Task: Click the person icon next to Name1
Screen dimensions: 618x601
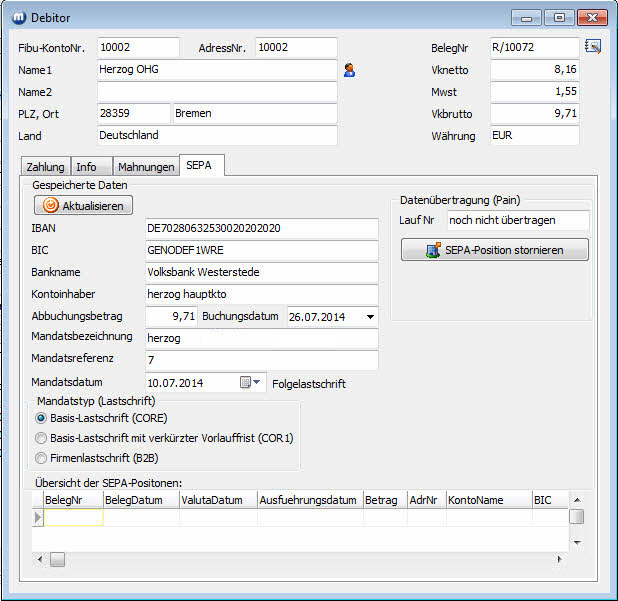Action: pos(350,70)
